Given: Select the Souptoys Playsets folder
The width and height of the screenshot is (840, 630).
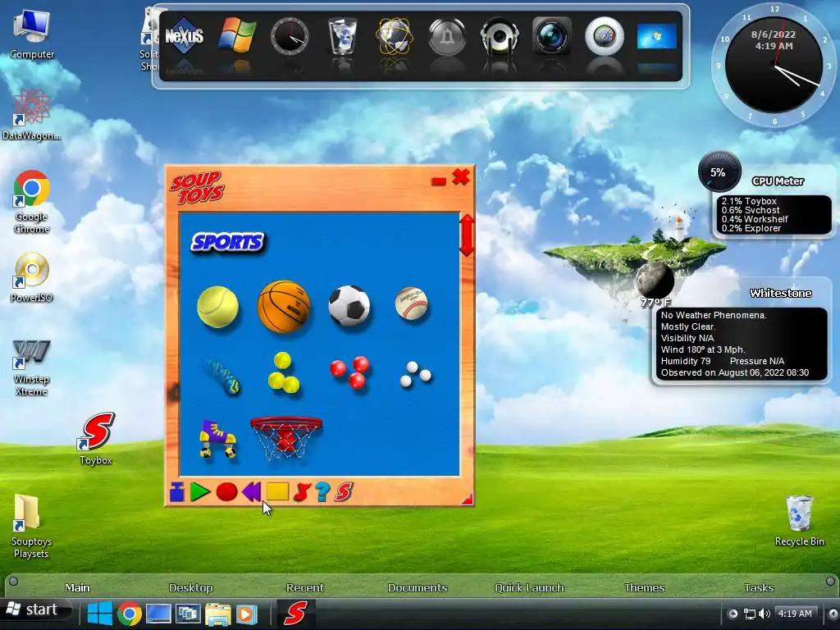Looking at the screenshot, I should pyautogui.click(x=31, y=526).
